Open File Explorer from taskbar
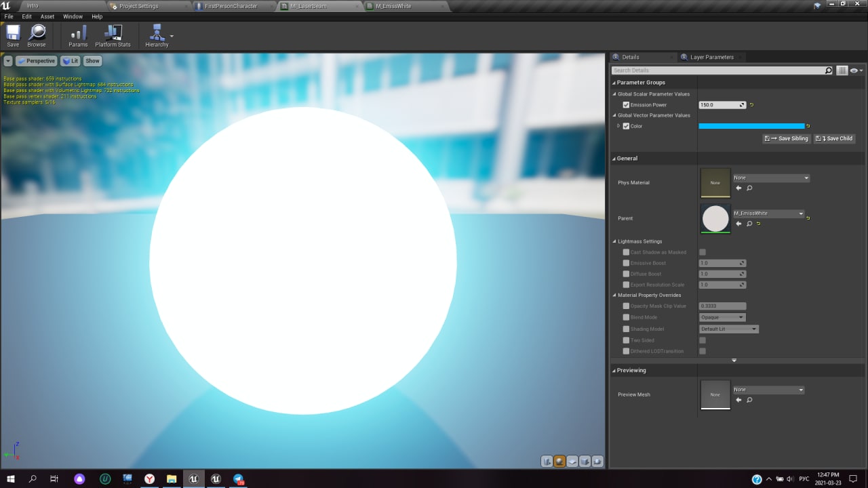 pyautogui.click(x=172, y=479)
